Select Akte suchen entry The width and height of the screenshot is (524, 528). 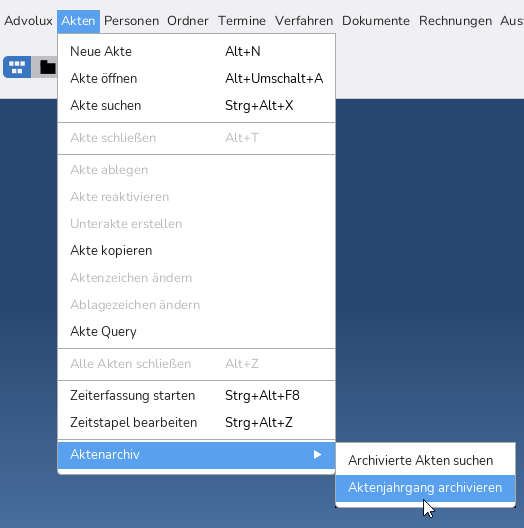coord(196,105)
